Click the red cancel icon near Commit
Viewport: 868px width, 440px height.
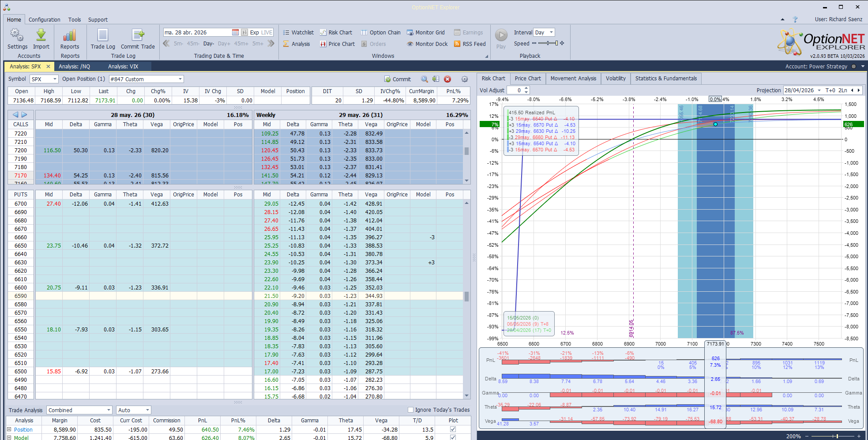pyautogui.click(x=447, y=79)
